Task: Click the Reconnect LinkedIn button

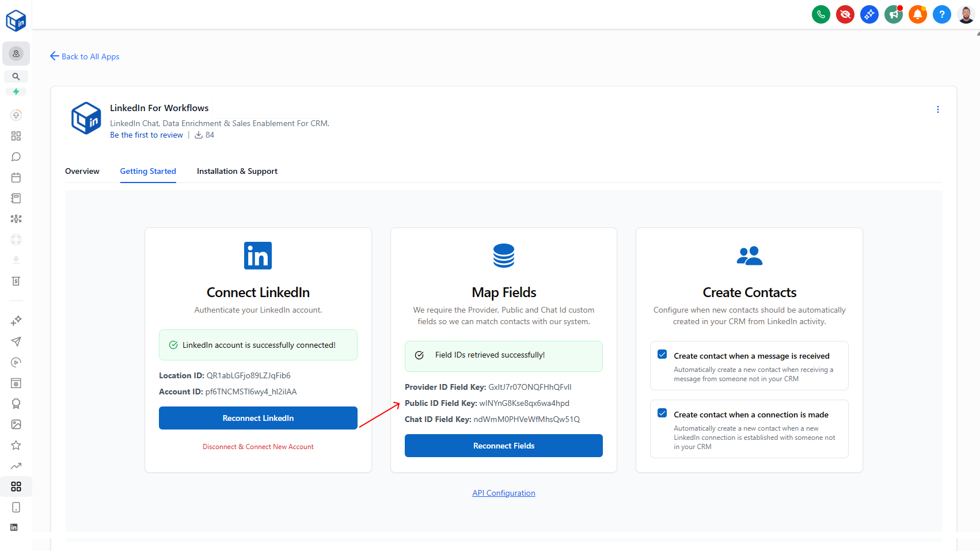Action: pyautogui.click(x=257, y=417)
